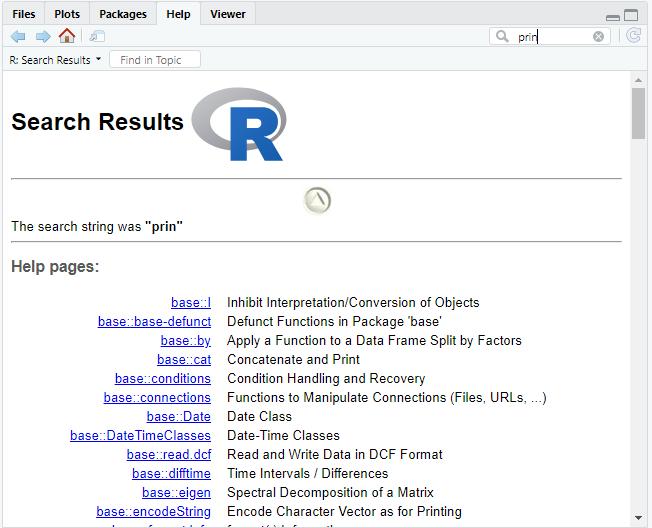652x528 pixels.
Task: Refresh the help topic
Action: pos(633,36)
